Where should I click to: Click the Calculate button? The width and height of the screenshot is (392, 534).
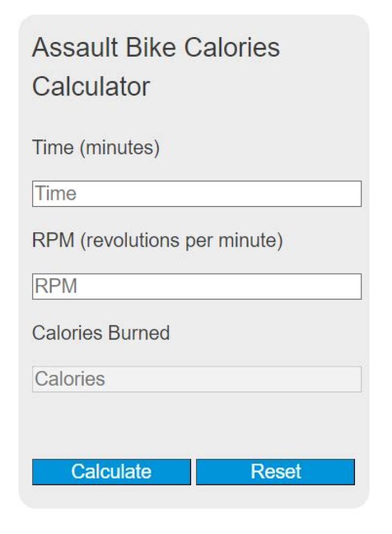coord(111,471)
